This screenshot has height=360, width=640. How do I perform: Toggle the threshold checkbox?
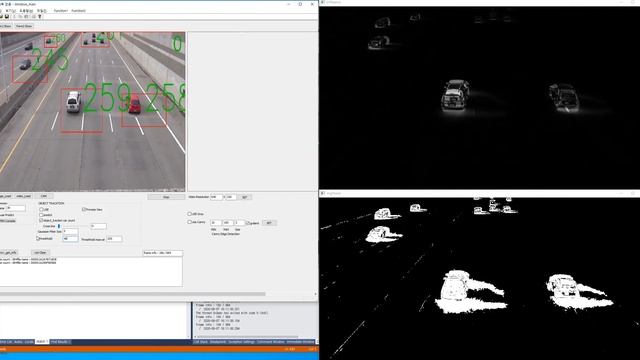point(38,238)
